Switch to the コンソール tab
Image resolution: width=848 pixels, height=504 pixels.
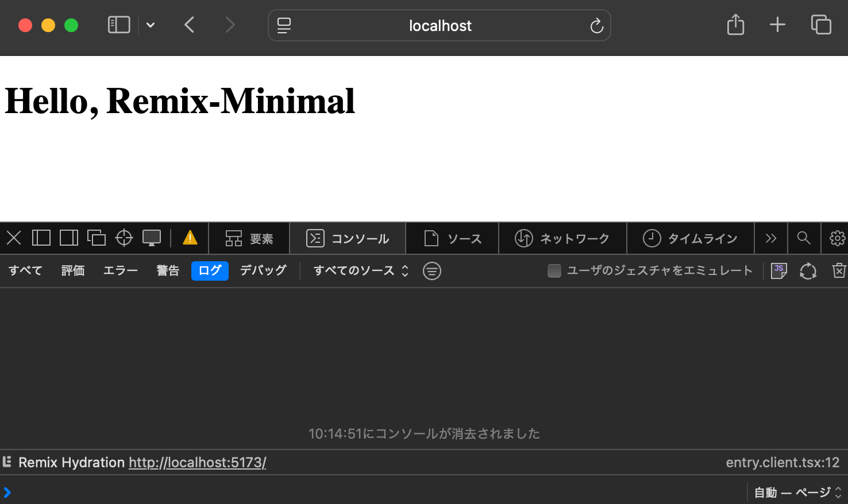pyautogui.click(x=348, y=238)
